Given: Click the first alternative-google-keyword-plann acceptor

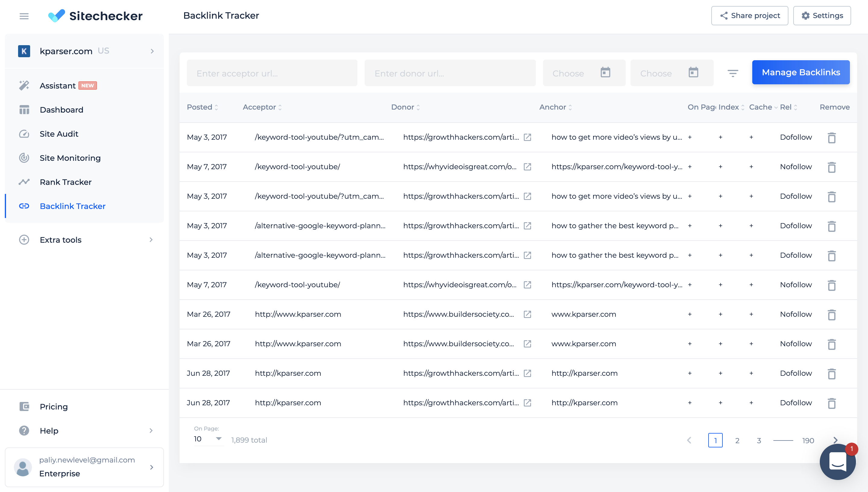Looking at the screenshot, I should tap(320, 226).
